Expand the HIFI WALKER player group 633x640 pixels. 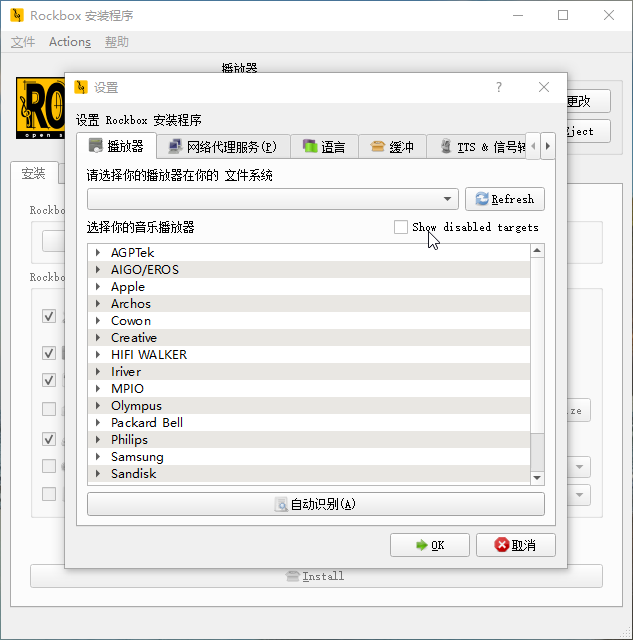pyautogui.click(x=98, y=355)
